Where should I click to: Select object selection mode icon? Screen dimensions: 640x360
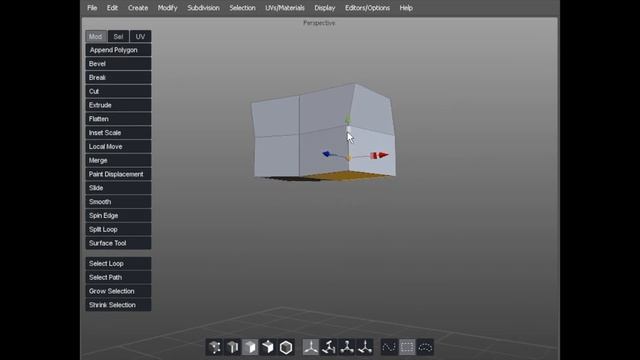[268, 347]
